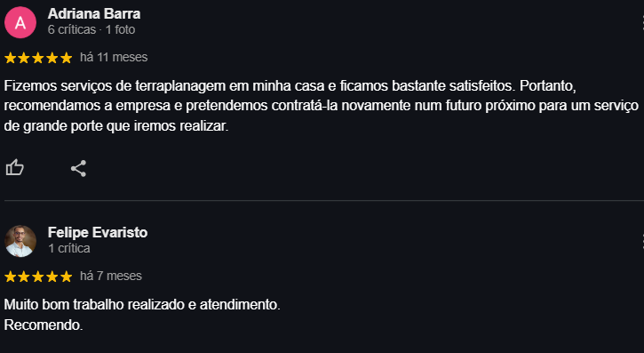644x353 pixels.
Task: Click the middle star of Adriana's rating
Action: [38, 58]
